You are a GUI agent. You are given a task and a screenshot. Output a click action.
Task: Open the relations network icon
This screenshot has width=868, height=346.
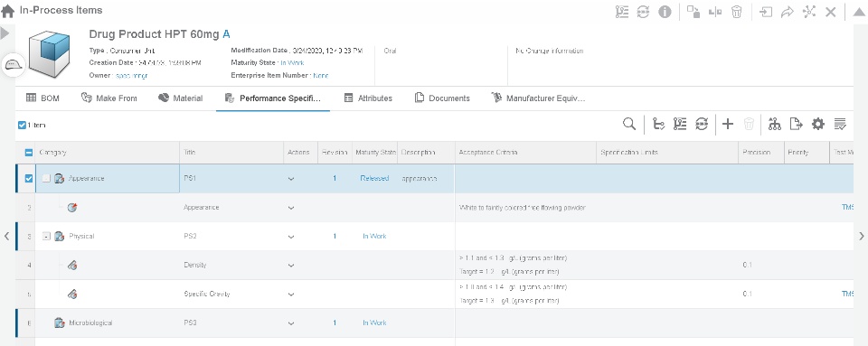809,12
